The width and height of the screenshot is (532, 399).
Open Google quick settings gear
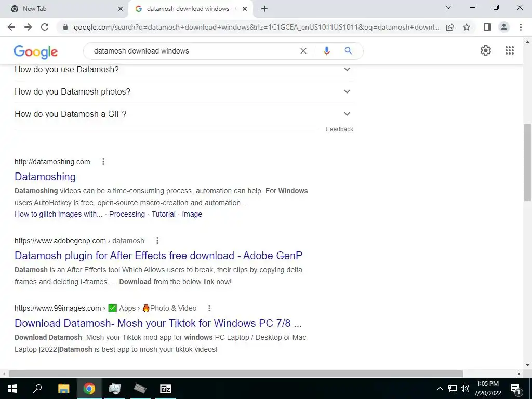coord(486,50)
